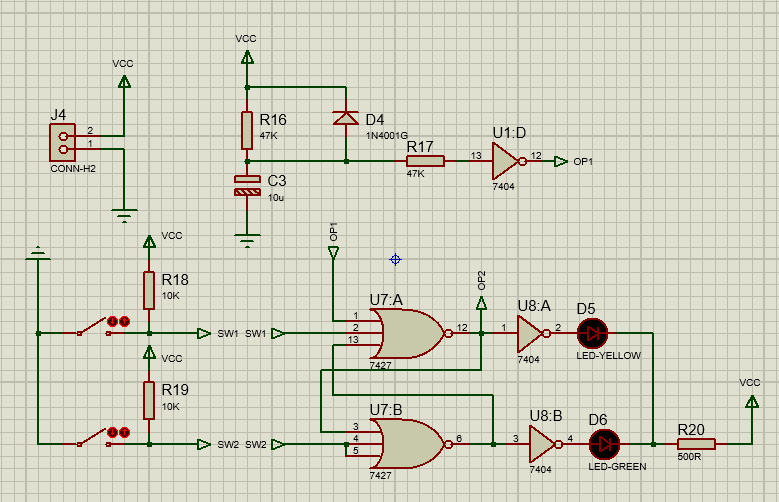This screenshot has width=779, height=502.
Task: Click the VCC terminal above R16
Action: [247, 57]
